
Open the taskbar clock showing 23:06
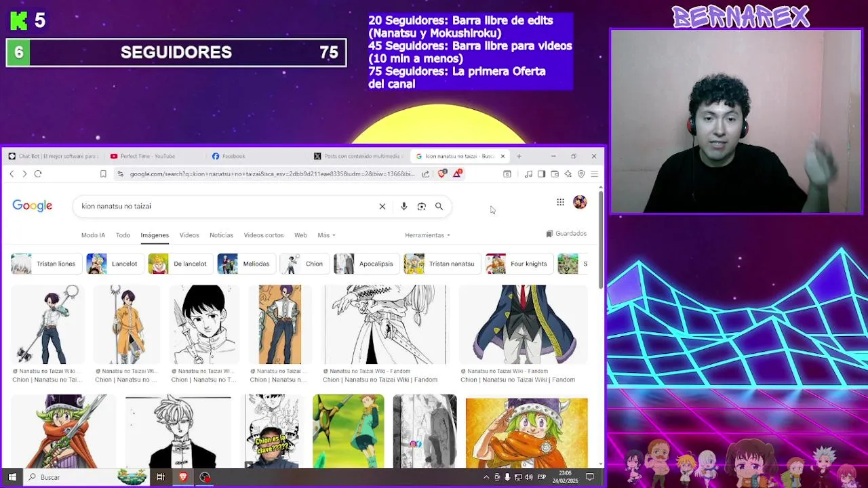click(x=566, y=477)
